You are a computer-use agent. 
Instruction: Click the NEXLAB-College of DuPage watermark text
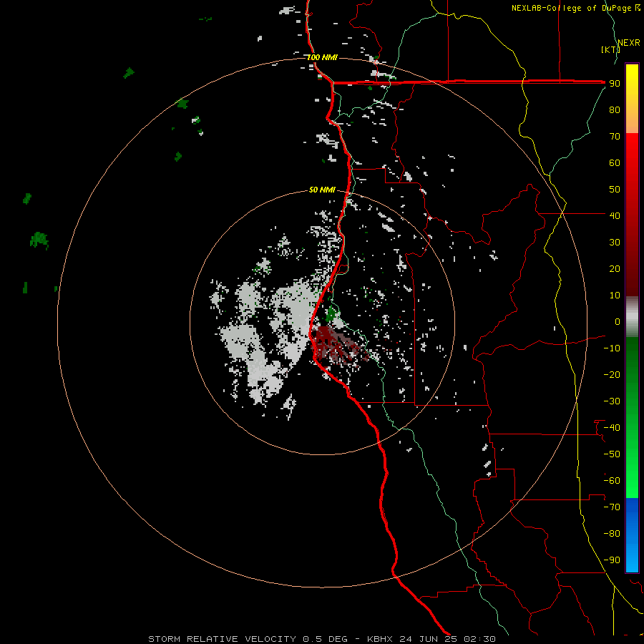[x=575, y=8]
